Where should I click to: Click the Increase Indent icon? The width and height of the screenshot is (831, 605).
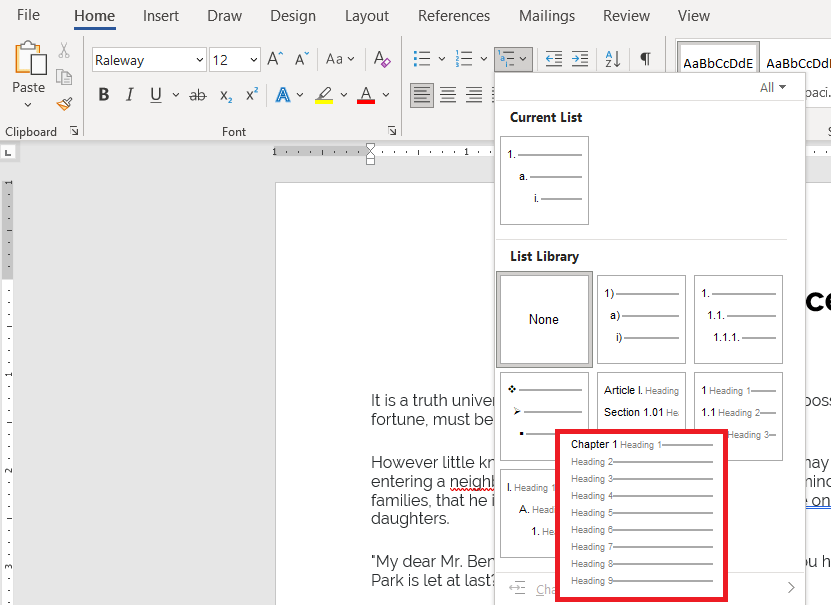tap(580, 59)
